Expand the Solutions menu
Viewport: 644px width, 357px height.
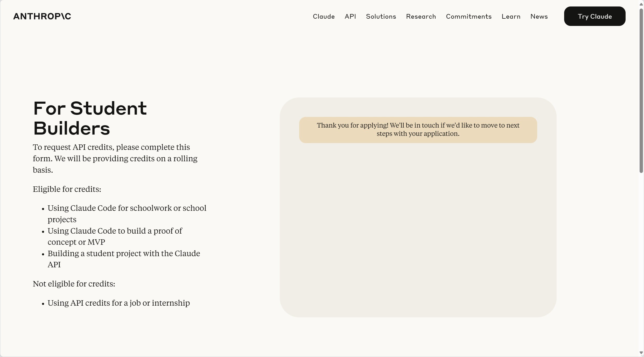click(381, 16)
